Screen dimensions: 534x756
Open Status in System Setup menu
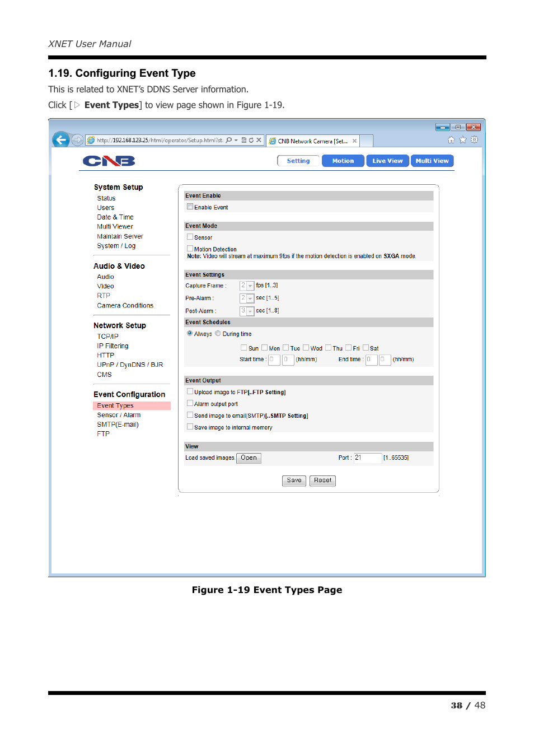tap(106, 198)
